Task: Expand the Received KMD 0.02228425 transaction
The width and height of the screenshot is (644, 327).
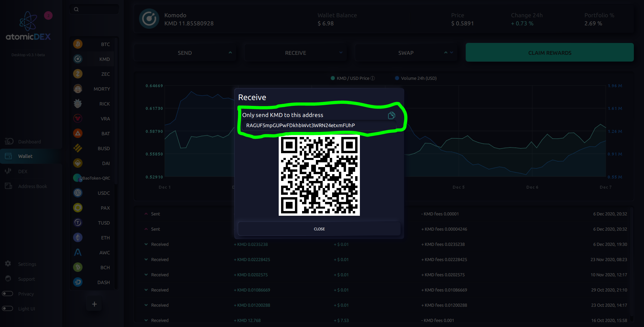Action: tap(146, 259)
